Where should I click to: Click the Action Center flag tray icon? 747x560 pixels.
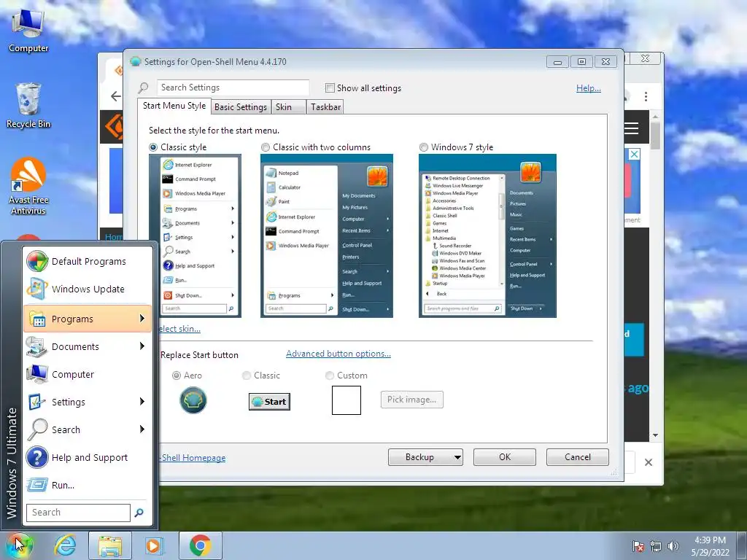pyautogui.click(x=638, y=546)
